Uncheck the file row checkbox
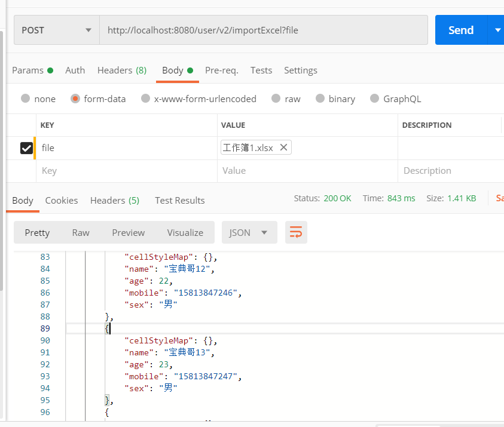Image resolution: width=504 pixels, height=427 pixels. coord(26,148)
